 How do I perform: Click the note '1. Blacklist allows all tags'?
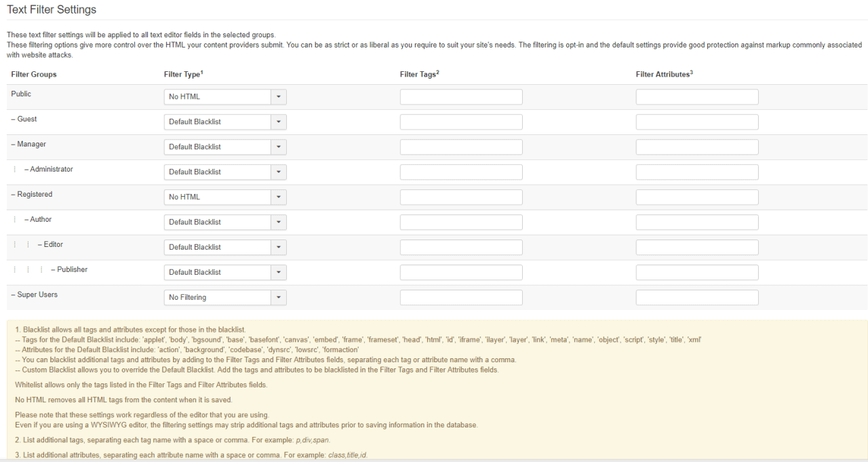pyautogui.click(x=131, y=330)
